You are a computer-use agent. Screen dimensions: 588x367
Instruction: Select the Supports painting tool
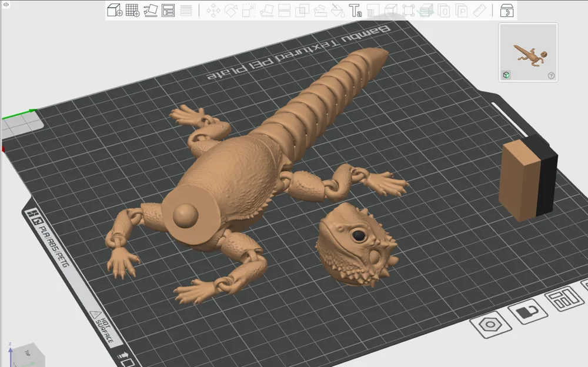(320, 11)
